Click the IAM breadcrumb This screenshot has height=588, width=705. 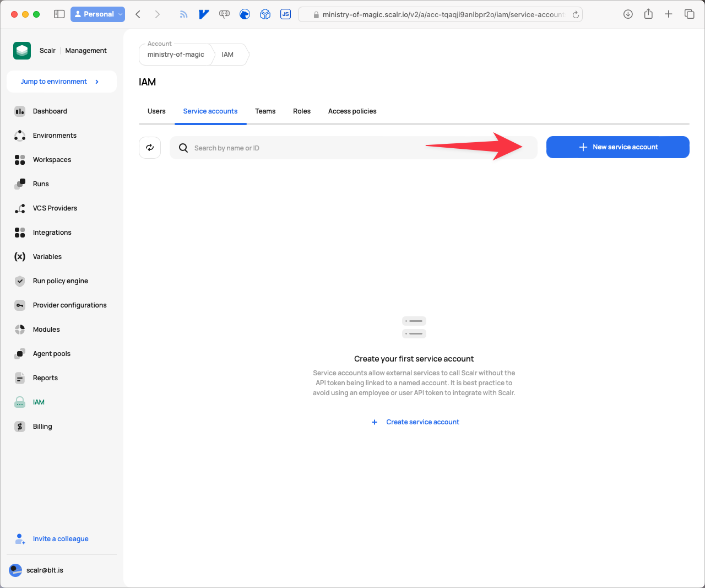pos(227,55)
